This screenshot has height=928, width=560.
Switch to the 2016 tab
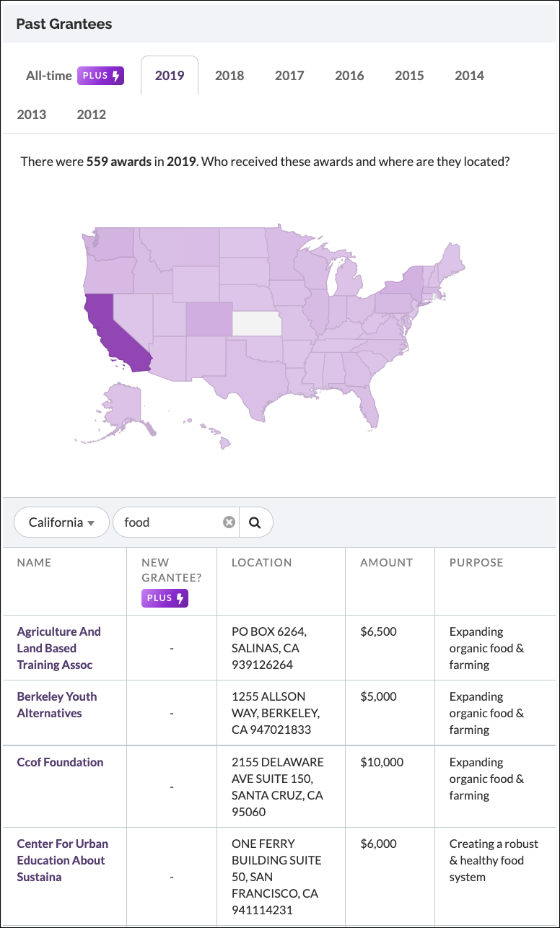(349, 75)
